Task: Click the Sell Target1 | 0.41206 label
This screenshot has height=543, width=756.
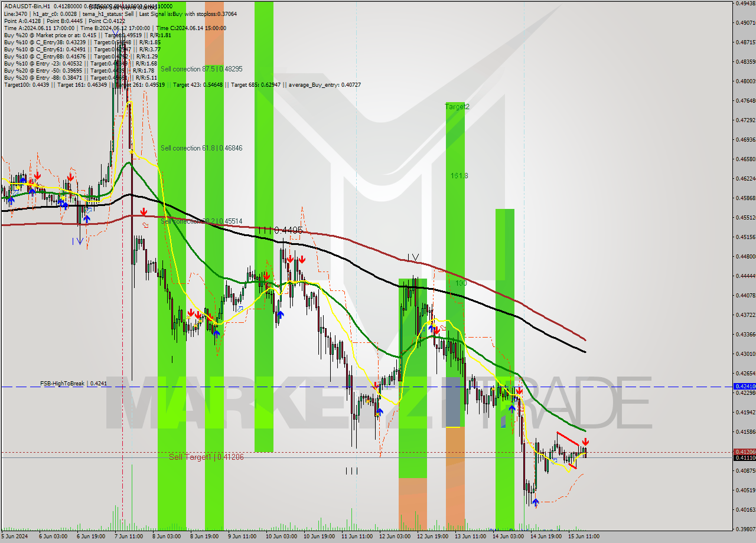Action: (x=206, y=457)
